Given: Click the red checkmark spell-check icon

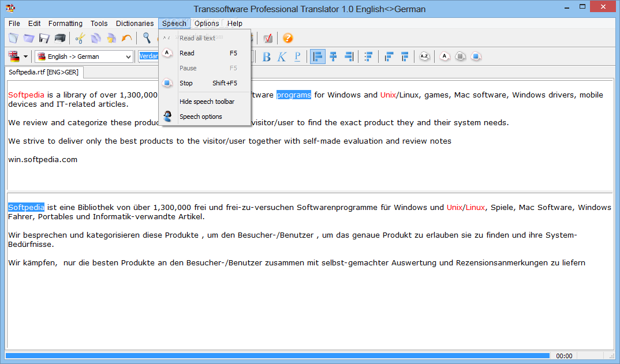Looking at the screenshot, I should tap(268, 38).
